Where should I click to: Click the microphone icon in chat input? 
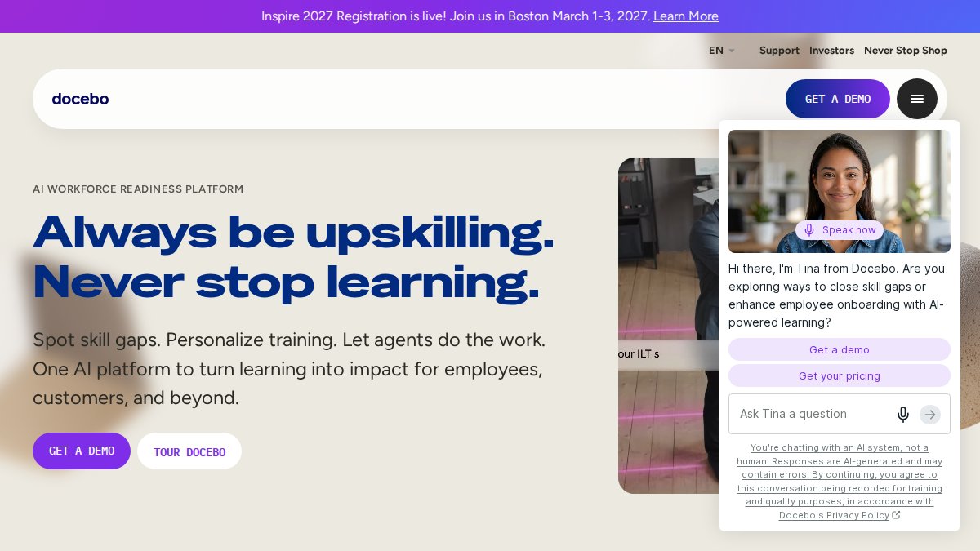click(902, 414)
